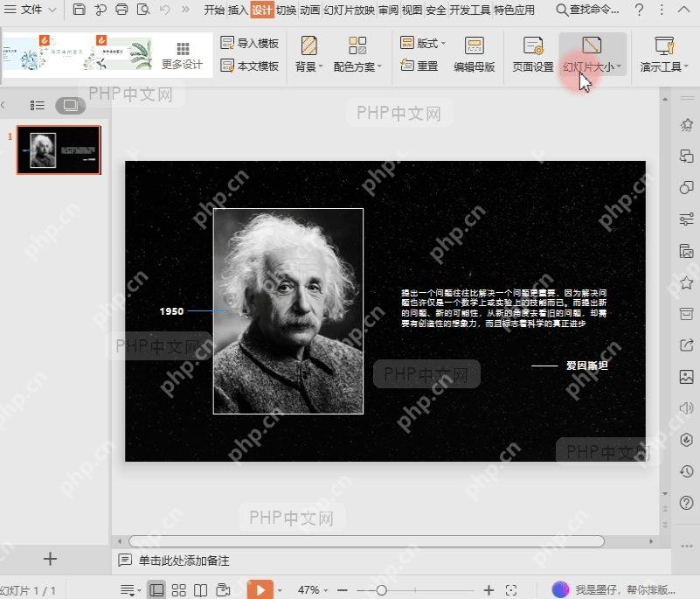Open Print Preview icon
Screen dimensions: 700x599
142,9
